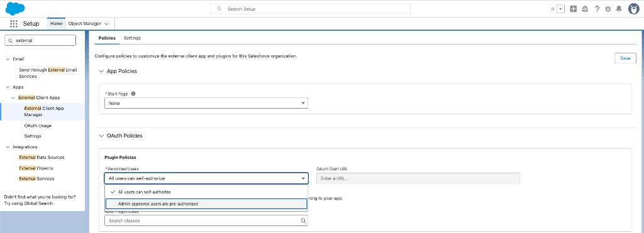The width and height of the screenshot is (644, 233).
Task: Collapse the External Client Apps tree node
Action: pyautogui.click(x=14, y=97)
